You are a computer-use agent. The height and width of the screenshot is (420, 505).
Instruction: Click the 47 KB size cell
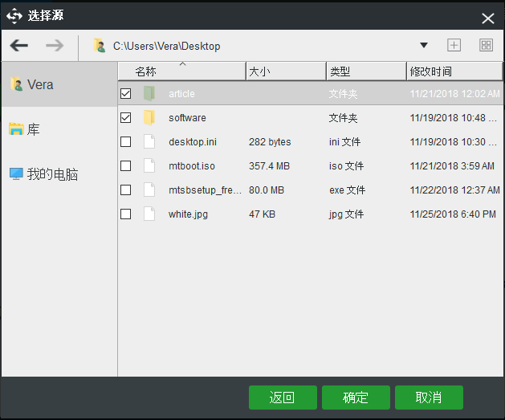pos(262,214)
